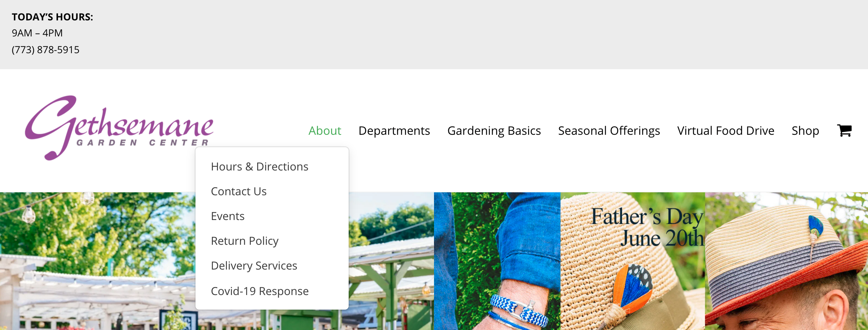868x330 pixels.
Task: Expand the Gardening Basics menu
Action: tap(494, 131)
